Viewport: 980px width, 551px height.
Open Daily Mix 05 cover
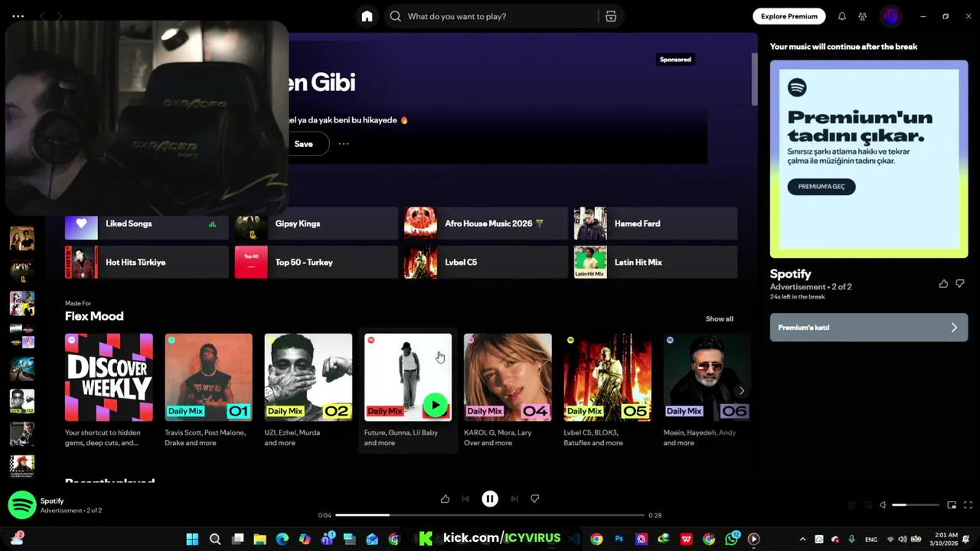(608, 377)
